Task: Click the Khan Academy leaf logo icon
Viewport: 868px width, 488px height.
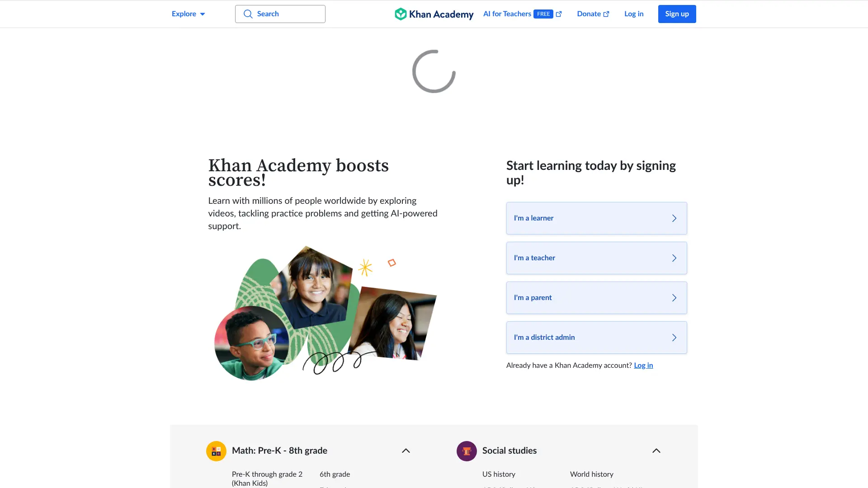Action: click(x=401, y=14)
